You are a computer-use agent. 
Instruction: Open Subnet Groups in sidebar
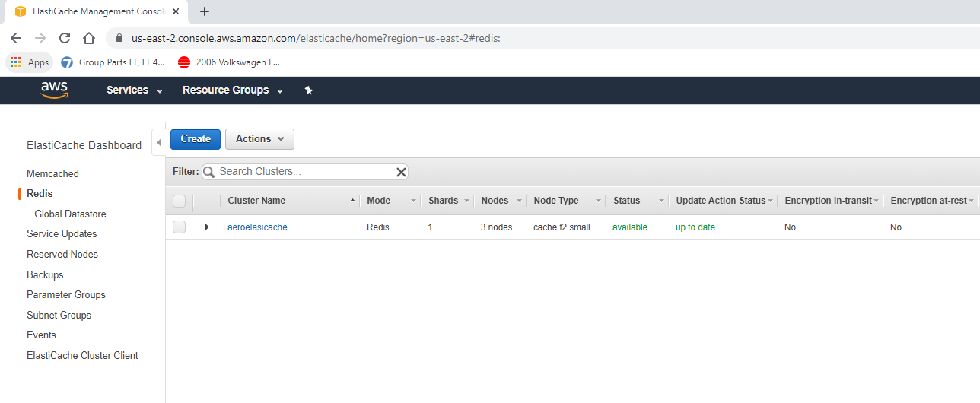coord(59,315)
